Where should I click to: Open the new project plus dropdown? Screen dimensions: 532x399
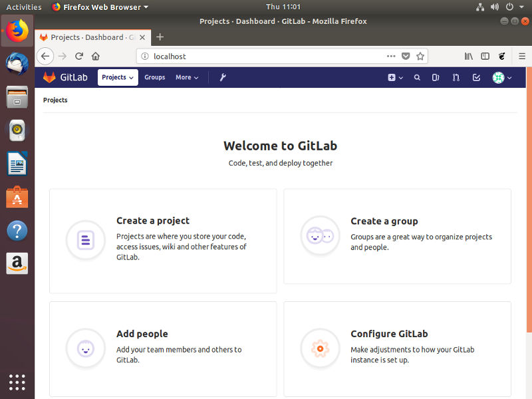(394, 78)
